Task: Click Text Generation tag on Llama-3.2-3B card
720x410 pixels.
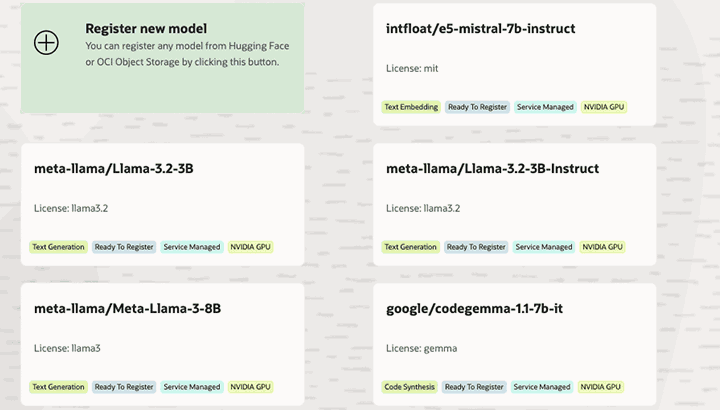Action: 58,247
